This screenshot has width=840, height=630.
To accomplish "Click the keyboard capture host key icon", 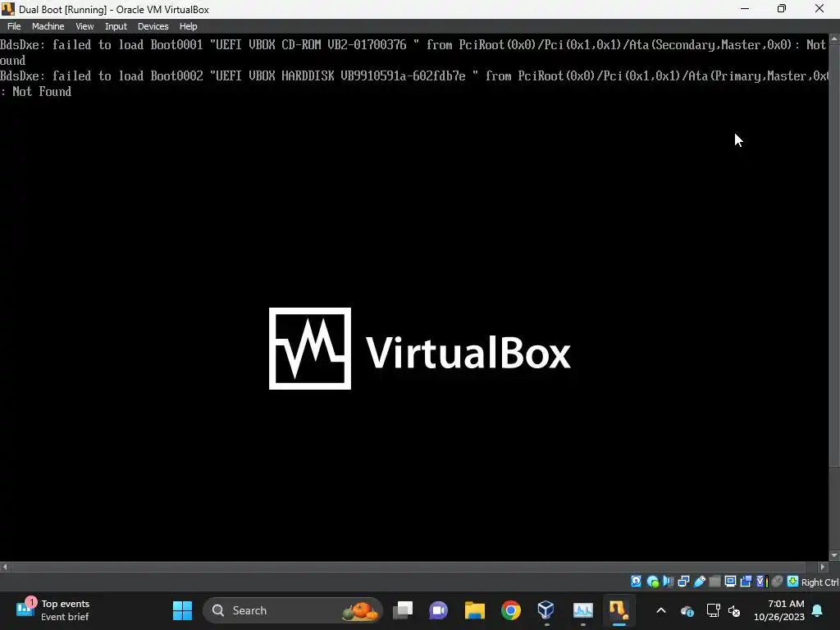I will (x=792, y=582).
